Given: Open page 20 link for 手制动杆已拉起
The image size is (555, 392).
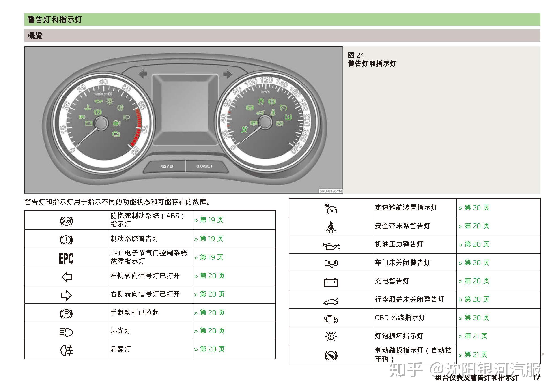Looking at the screenshot, I should pos(209,313).
